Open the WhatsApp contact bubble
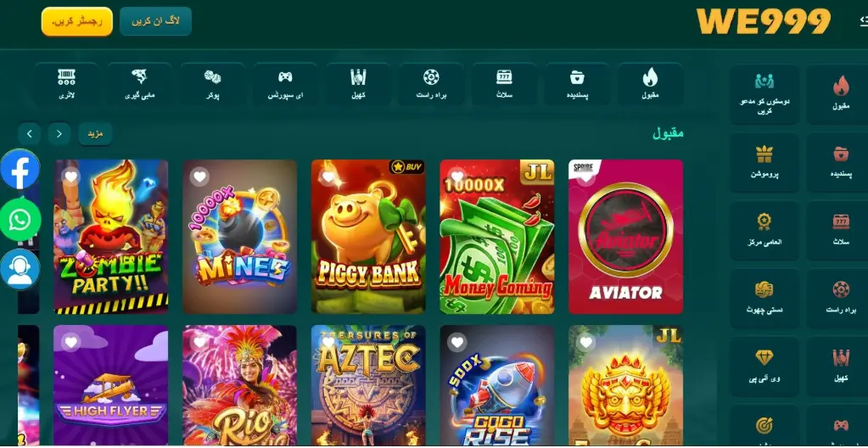The width and height of the screenshot is (868, 448). coord(20,220)
